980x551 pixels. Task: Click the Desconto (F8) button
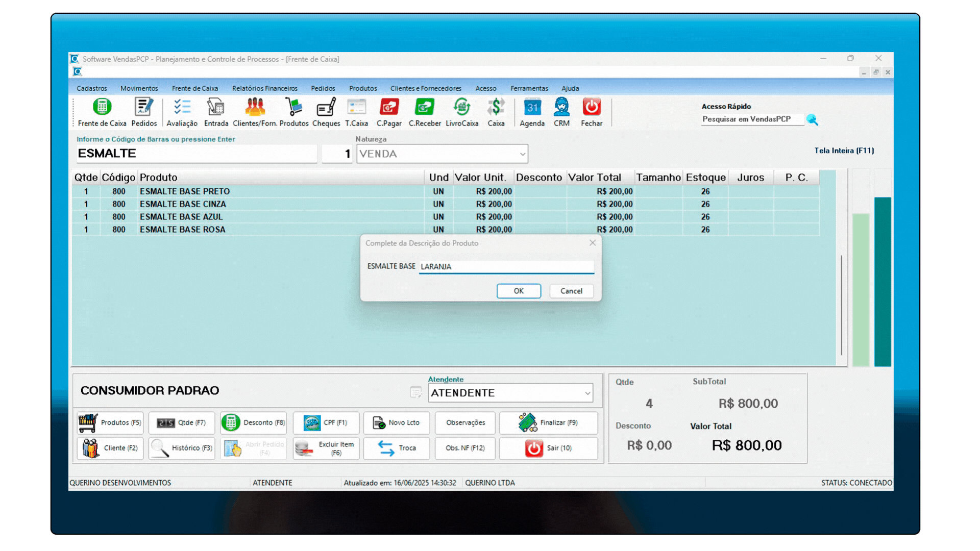point(254,422)
